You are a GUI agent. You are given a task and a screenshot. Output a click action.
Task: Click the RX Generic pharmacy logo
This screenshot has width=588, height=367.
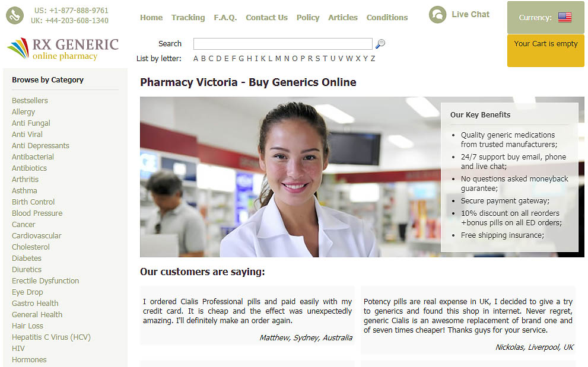coord(63,49)
